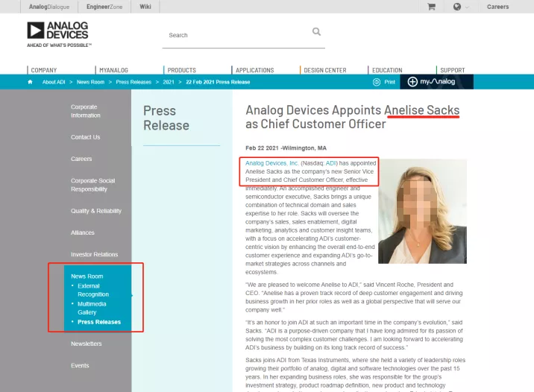
Task: Click the Analog Devices, Inc. link
Action: (x=271, y=163)
